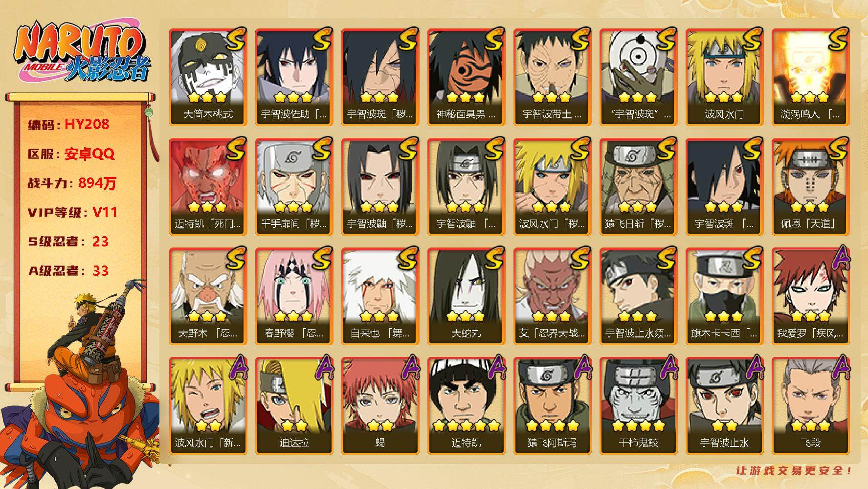The height and width of the screenshot is (489, 868).
Task: Select the 编码 HY208 text
Action: tap(68, 125)
